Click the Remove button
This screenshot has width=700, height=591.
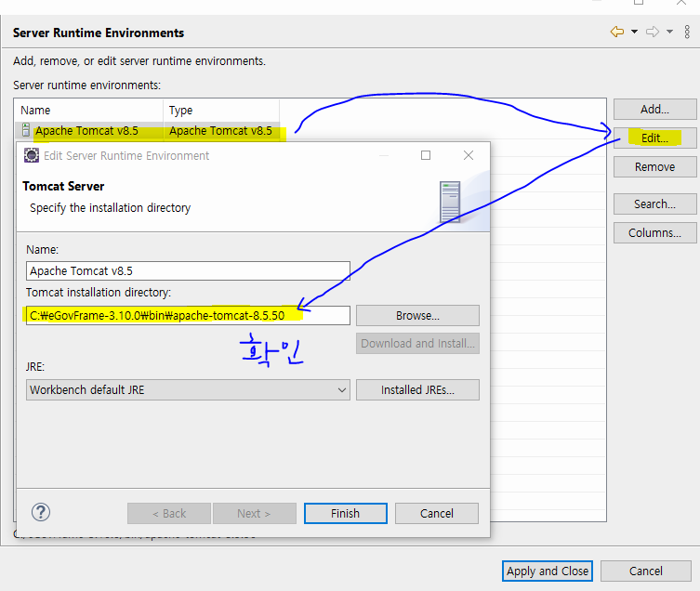pyautogui.click(x=654, y=167)
